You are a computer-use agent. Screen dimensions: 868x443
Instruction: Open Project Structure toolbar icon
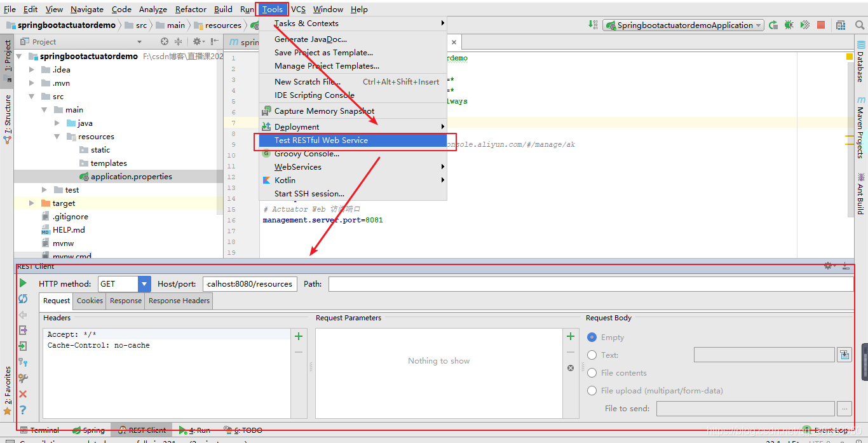841,25
